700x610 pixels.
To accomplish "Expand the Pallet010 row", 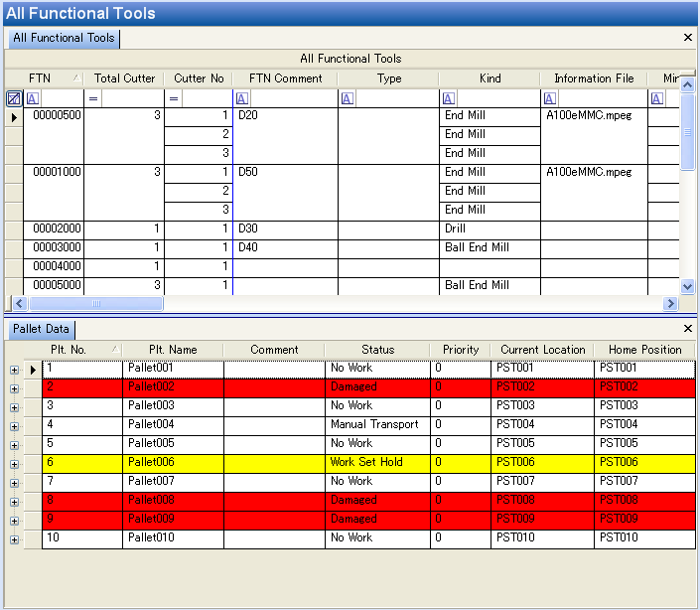I will (x=14, y=539).
